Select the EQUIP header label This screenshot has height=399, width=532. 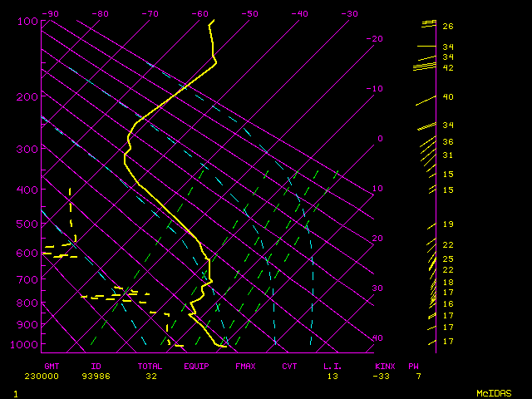(x=196, y=366)
